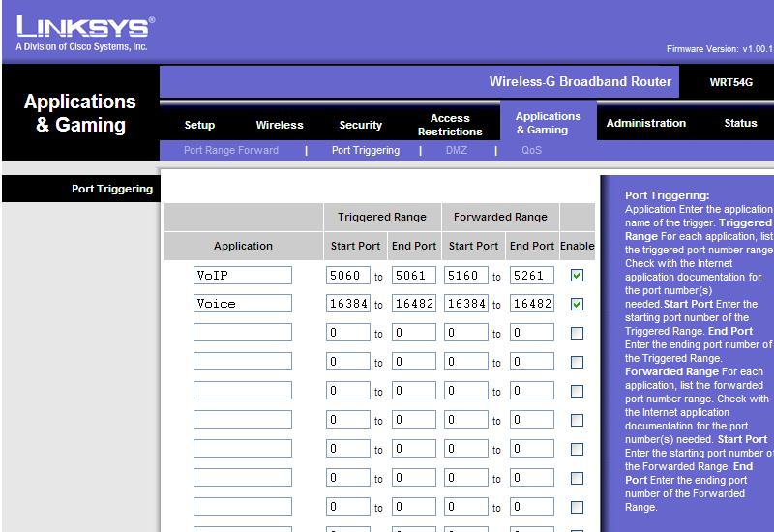Open the Administration tab
774x532 pixels.
pyautogui.click(x=645, y=123)
